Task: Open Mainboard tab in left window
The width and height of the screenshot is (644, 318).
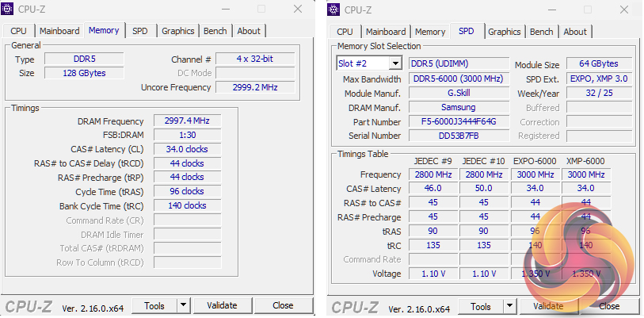Action: (59, 31)
